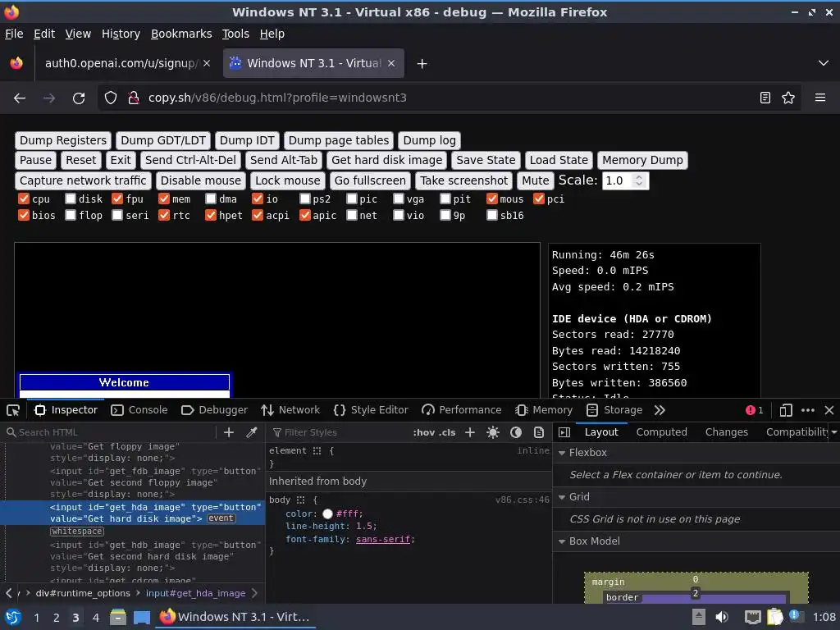Open the list all tabs dropdown arrow
Image resolution: width=840 pixels, height=630 pixels.
point(824,63)
